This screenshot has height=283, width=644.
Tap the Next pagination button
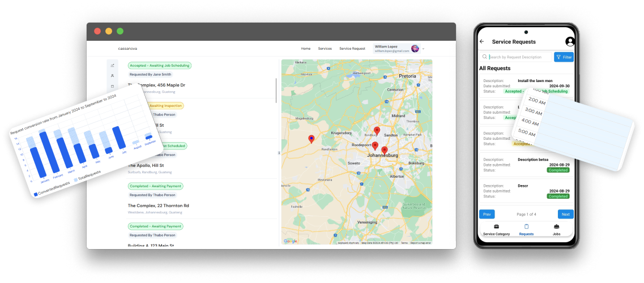point(566,214)
